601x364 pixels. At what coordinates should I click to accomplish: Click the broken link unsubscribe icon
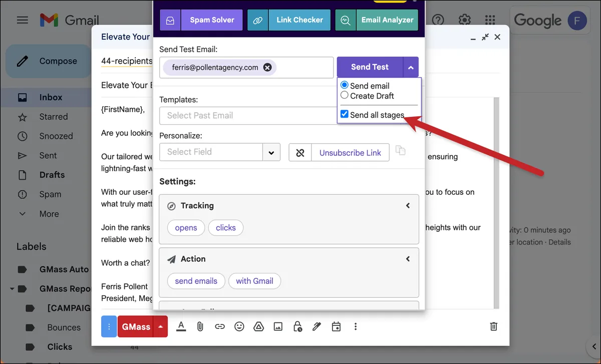coord(300,153)
